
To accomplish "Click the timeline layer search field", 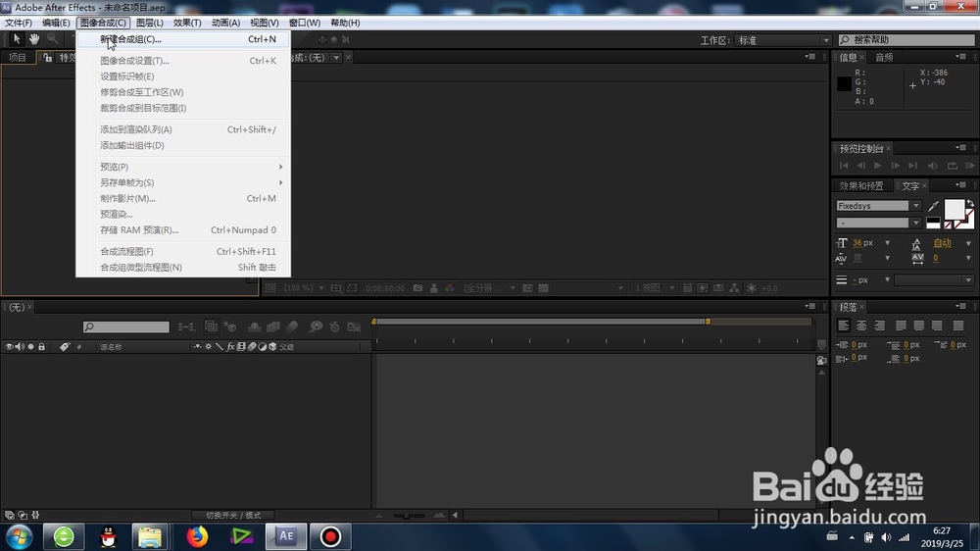I will point(125,326).
